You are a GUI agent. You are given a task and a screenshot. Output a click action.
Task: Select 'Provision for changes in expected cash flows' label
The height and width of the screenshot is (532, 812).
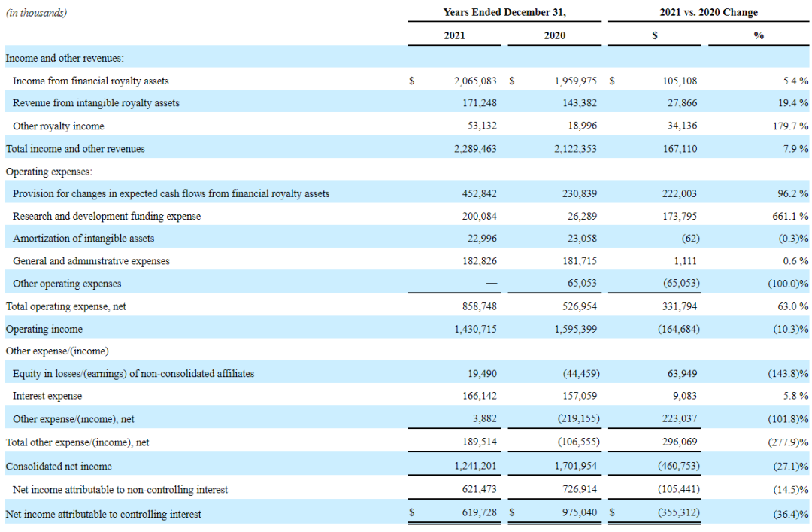point(171,194)
